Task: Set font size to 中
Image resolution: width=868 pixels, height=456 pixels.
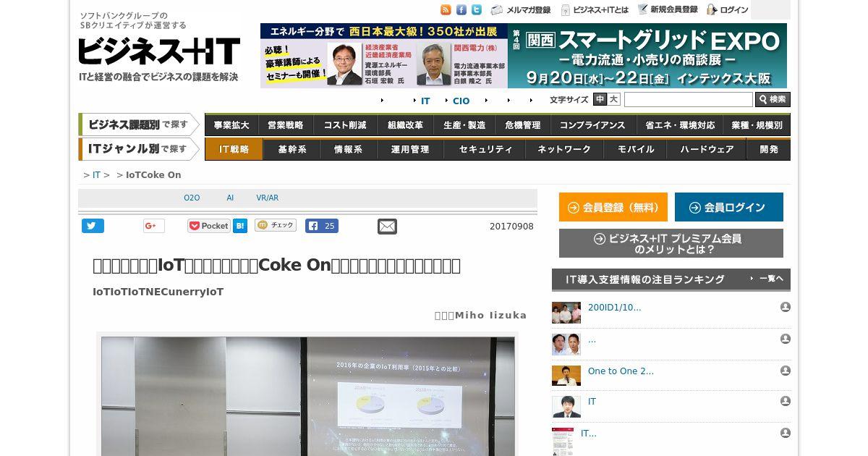Action: [x=600, y=99]
